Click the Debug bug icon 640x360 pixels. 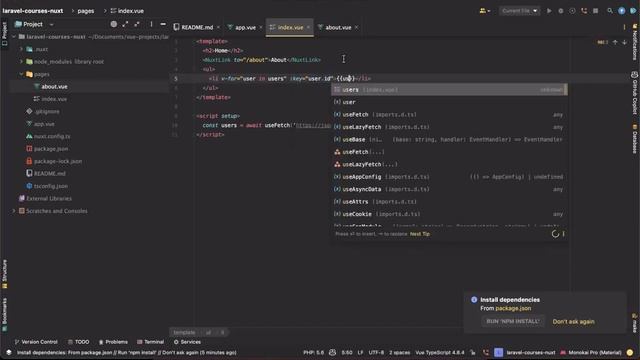561,11
